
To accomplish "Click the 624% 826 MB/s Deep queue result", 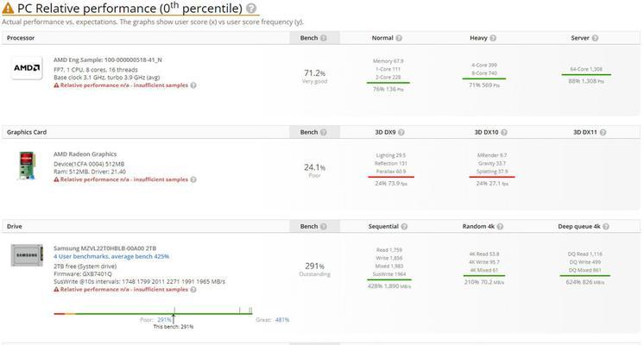I will [x=584, y=282].
